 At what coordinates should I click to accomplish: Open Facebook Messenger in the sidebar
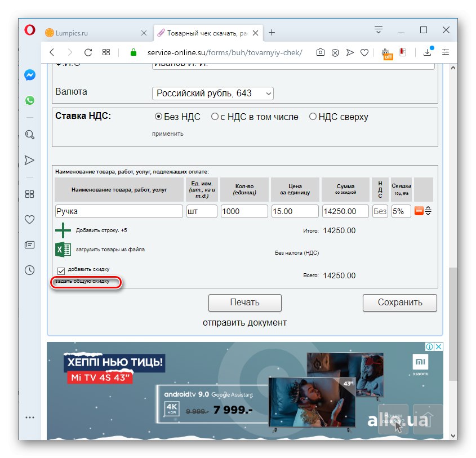coord(30,75)
